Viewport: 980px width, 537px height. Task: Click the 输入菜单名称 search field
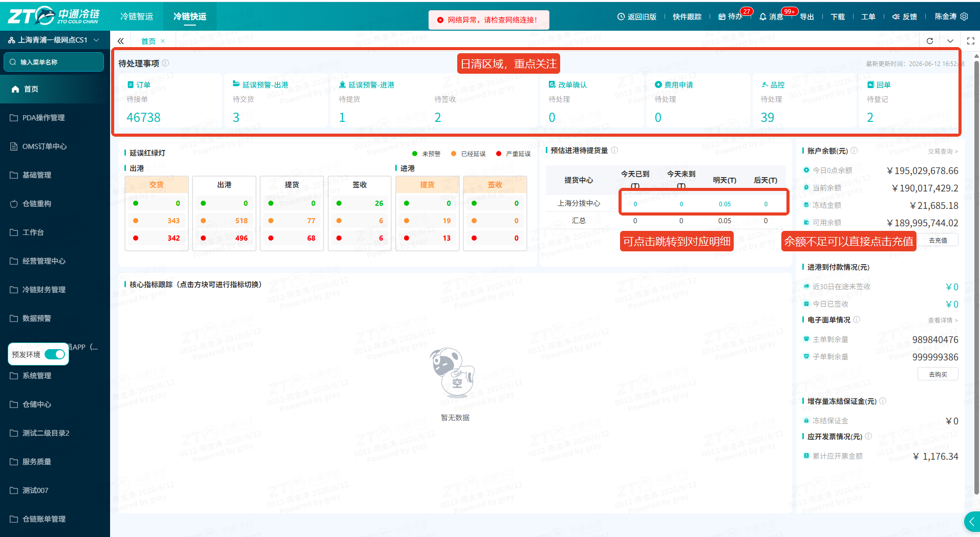coord(54,62)
